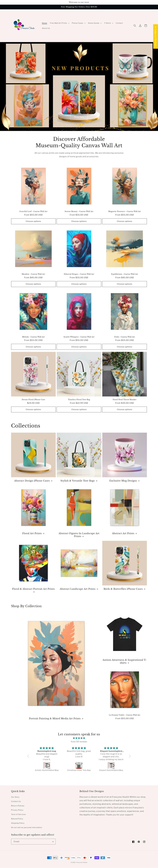The height and width of the screenshot is (868, 158).
Task: Open the Contact menu item
Action: point(119,23)
